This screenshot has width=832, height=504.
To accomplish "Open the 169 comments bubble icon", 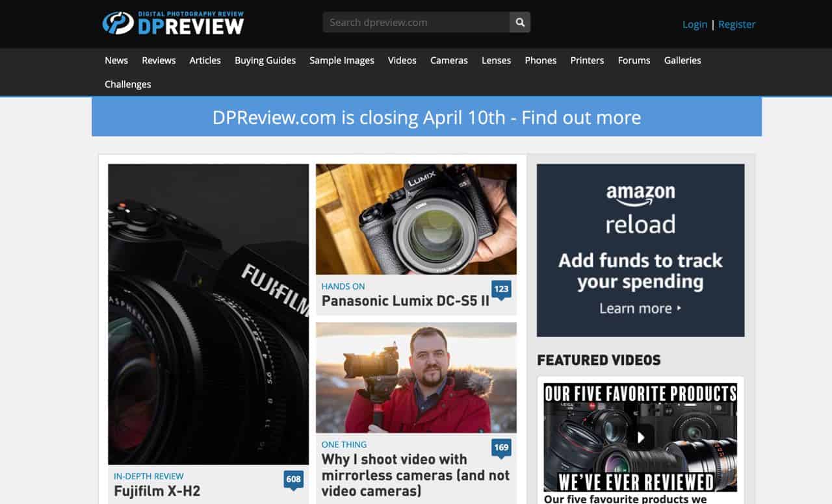I will click(501, 447).
